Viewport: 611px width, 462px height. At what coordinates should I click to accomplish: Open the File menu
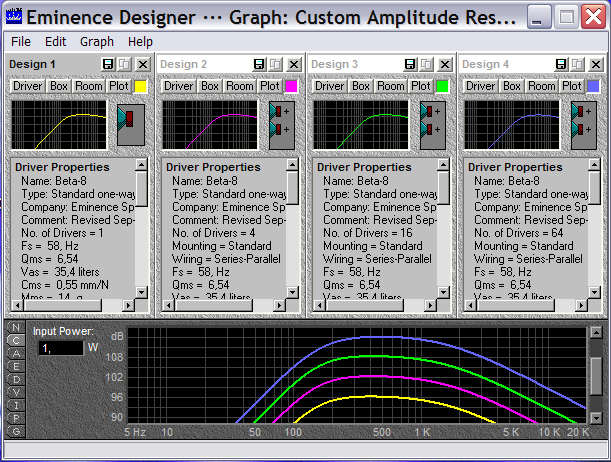(x=21, y=42)
